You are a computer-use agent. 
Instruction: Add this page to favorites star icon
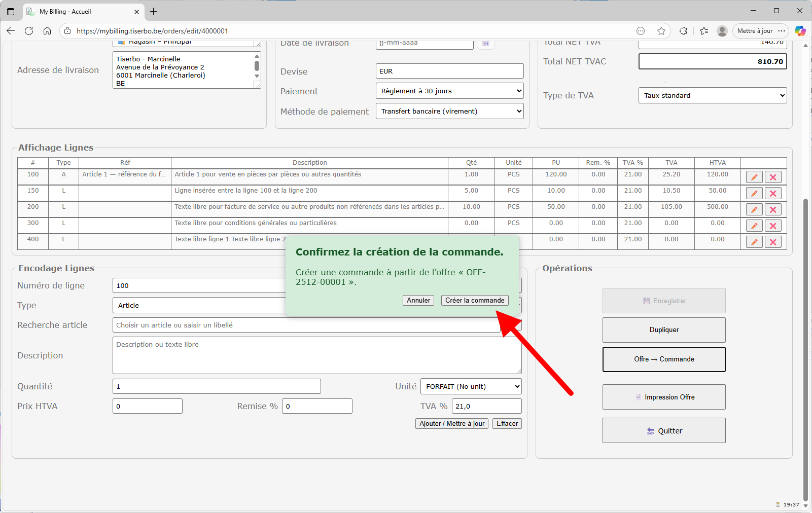(x=661, y=31)
